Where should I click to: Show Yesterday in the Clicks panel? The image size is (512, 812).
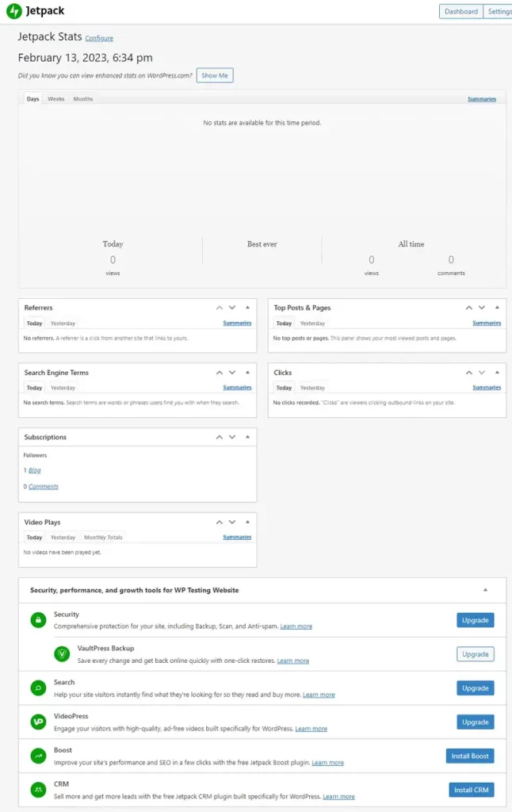(313, 388)
